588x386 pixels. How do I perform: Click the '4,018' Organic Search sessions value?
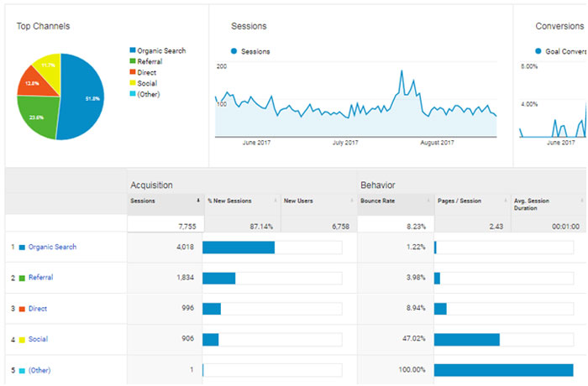(186, 247)
